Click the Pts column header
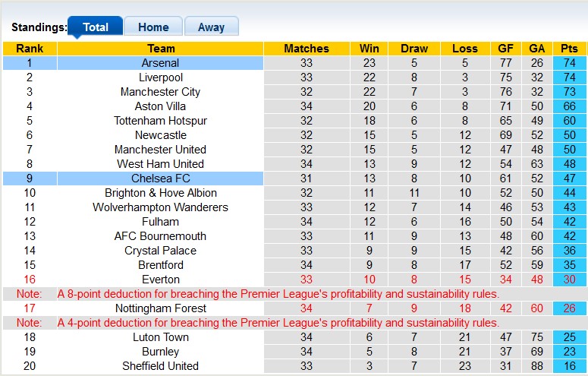The height and width of the screenshot is (376, 588). coord(569,49)
